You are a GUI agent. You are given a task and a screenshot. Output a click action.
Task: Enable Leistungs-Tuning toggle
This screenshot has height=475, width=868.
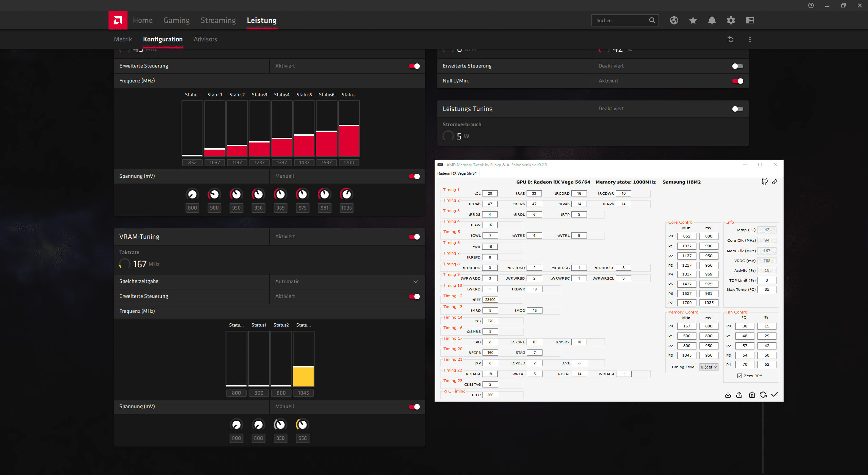pyautogui.click(x=738, y=109)
